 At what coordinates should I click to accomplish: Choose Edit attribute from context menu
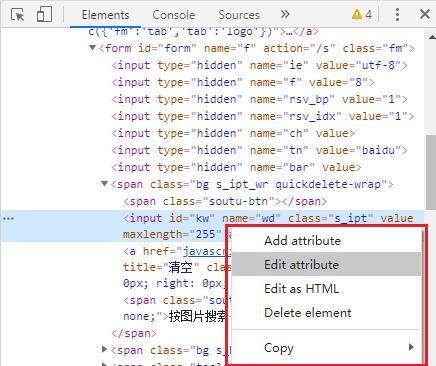(x=327, y=264)
